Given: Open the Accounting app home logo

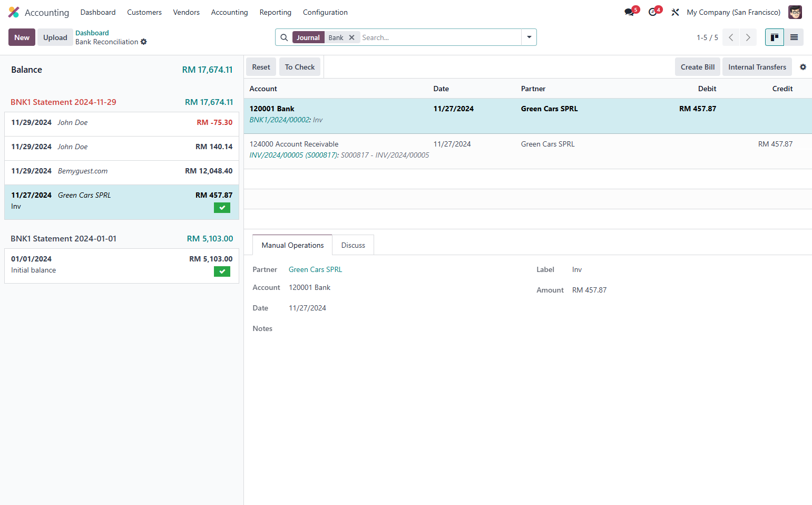Looking at the screenshot, I should coord(14,12).
